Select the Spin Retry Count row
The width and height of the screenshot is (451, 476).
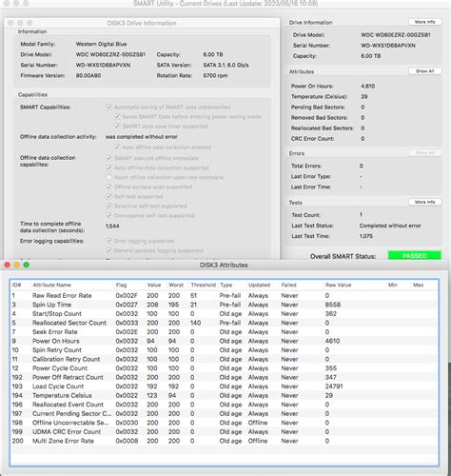click(x=225, y=350)
